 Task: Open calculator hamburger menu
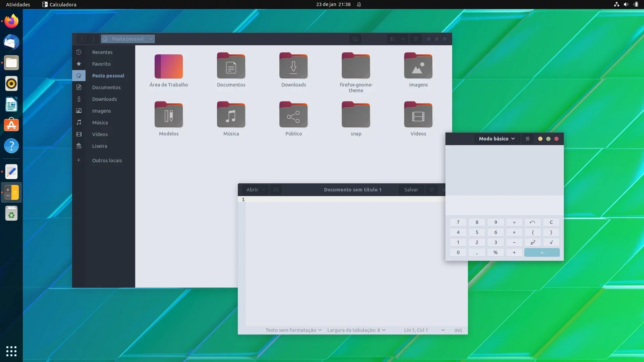point(528,139)
